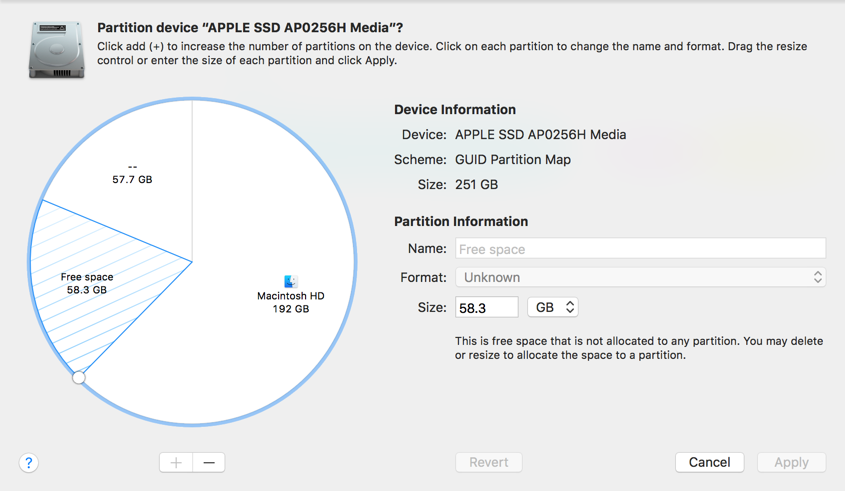845x491 pixels.
Task: Click the hard drive icon in the header
Action: [x=56, y=48]
